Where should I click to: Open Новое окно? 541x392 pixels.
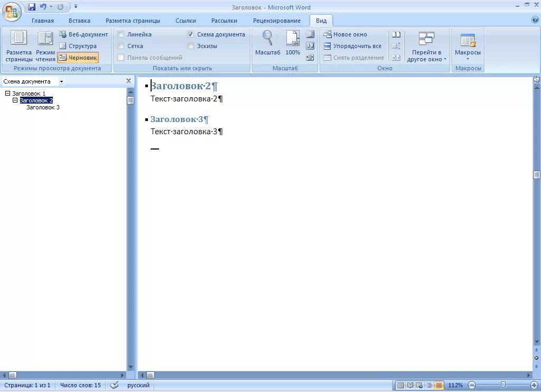pos(345,34)
